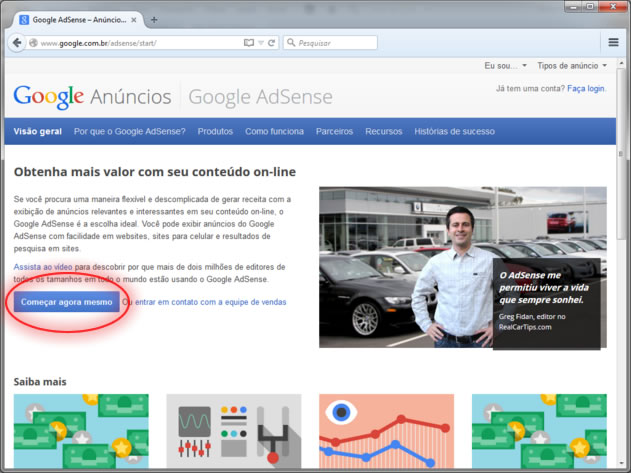631x473 pixels.
Task: Click 'Obtenha mais valor com seu conteúdo on-line'
Action: [155, 172]
